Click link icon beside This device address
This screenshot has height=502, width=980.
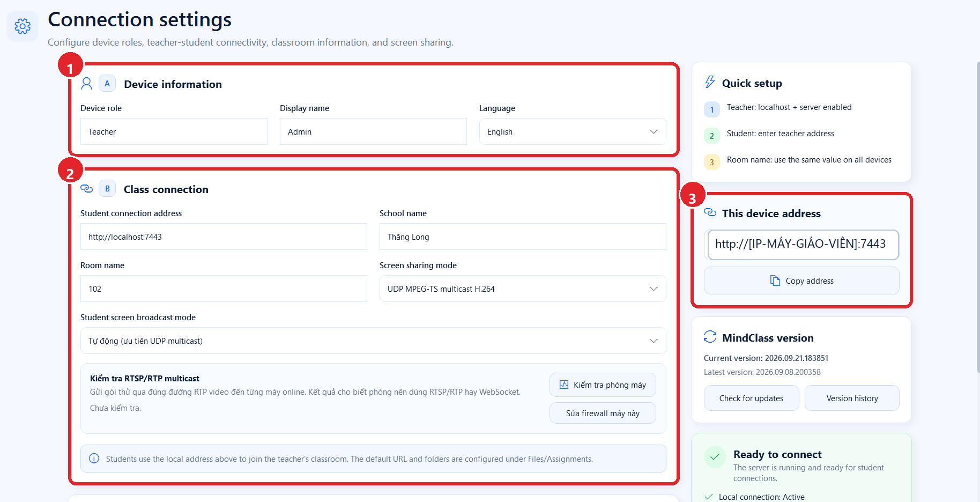(x=710, y=212)
